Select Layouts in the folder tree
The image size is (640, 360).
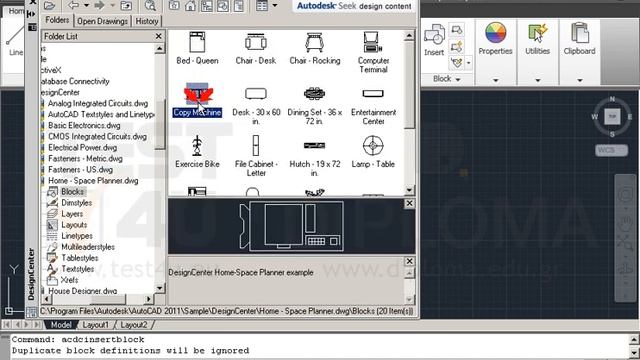[74, 224]
